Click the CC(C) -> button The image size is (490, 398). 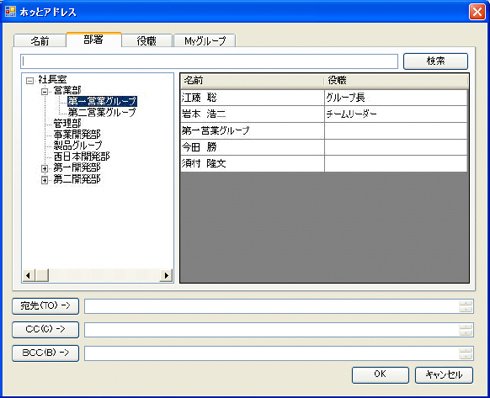pyautogui.click(x=46, y=329)
